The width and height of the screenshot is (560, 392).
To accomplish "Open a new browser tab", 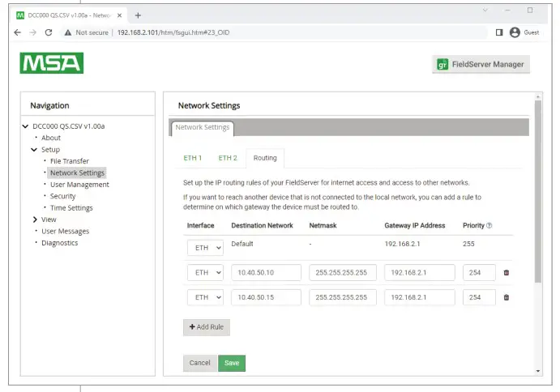I will tap(138, 15).
